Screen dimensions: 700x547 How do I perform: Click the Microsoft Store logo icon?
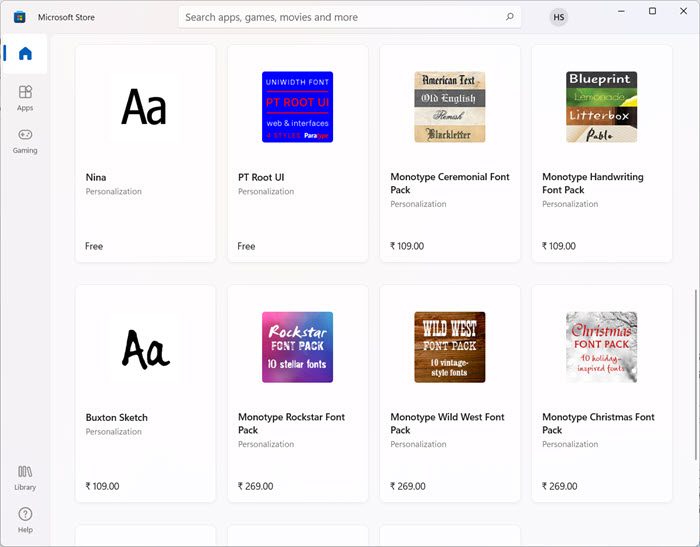[x=20, y=17]
